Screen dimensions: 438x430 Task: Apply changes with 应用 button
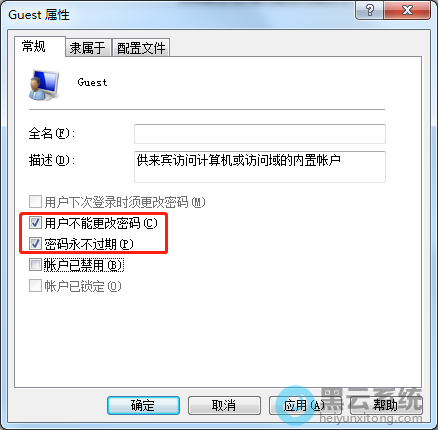click(305, 405)
